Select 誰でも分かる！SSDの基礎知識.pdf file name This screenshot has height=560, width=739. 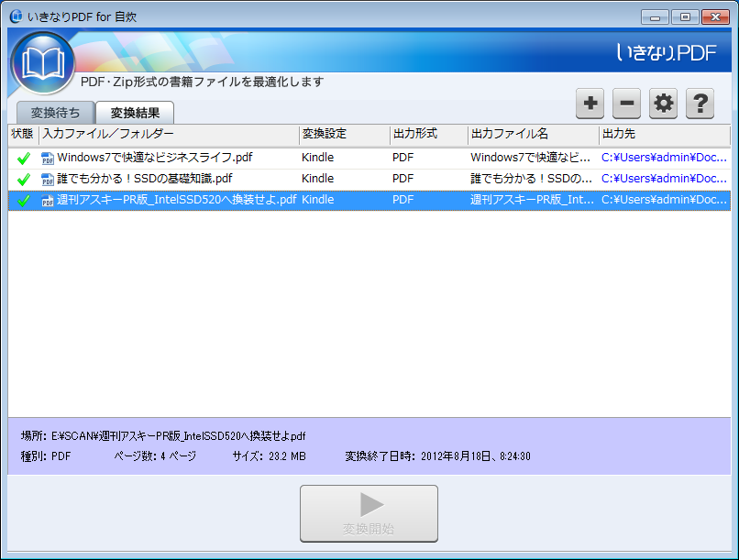145,179
